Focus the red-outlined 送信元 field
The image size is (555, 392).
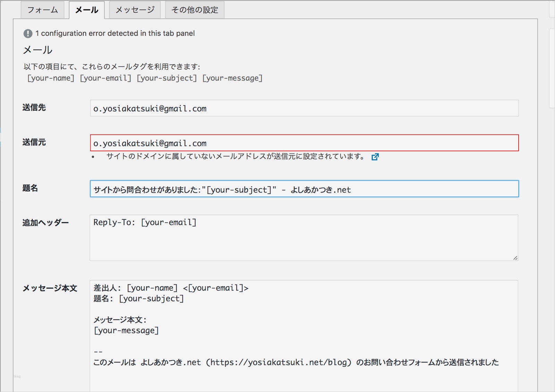tap(304, 143)
